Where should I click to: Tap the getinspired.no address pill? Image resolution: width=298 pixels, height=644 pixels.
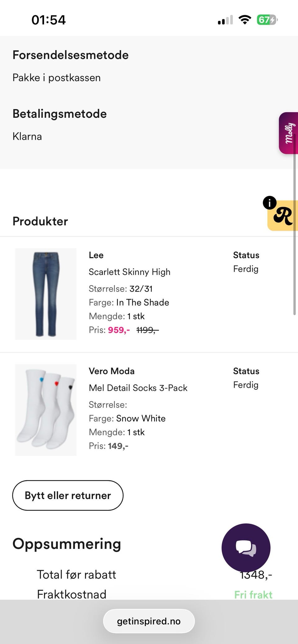[149, 621]
